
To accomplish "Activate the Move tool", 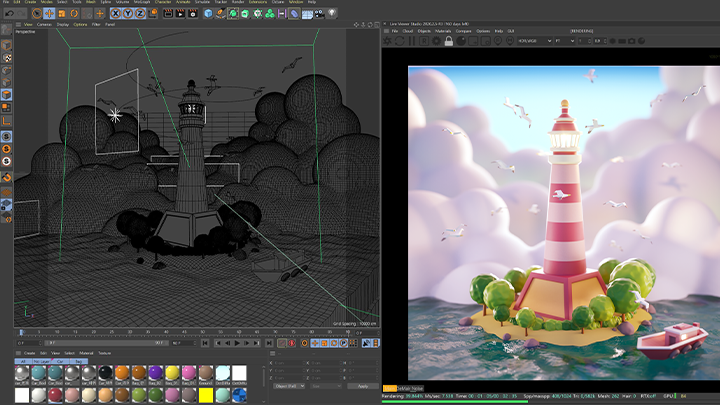I will tap(49, 14).
